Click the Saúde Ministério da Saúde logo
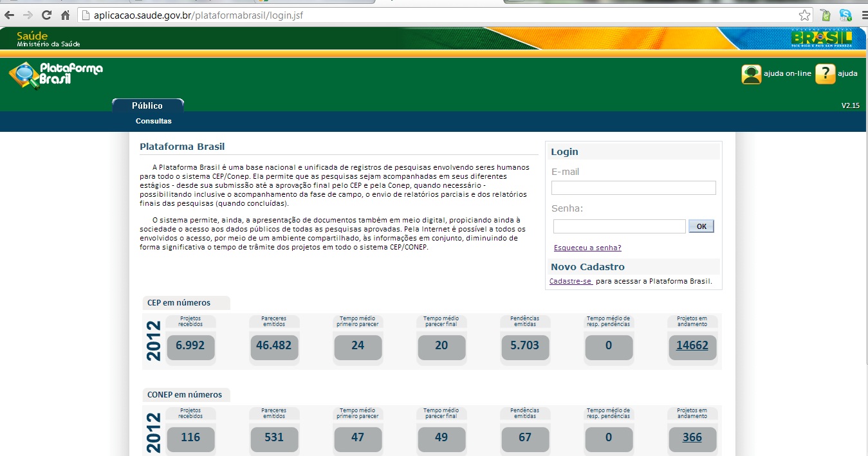 48,39
